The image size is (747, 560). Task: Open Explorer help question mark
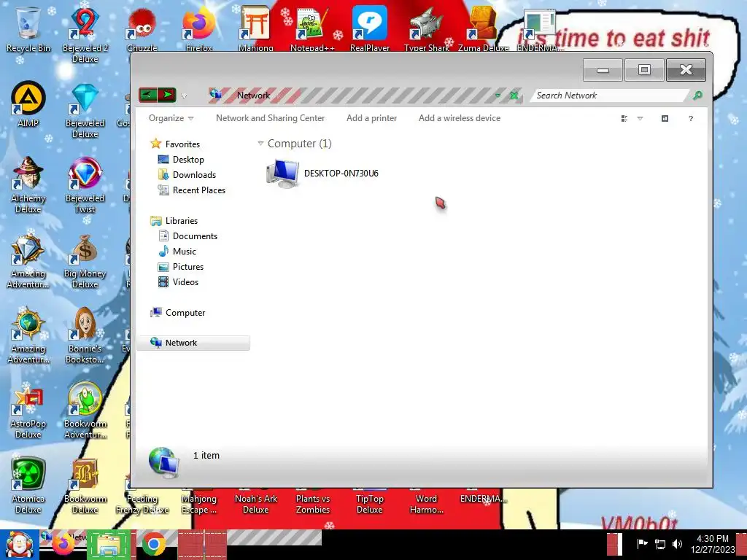pos(691,119)
